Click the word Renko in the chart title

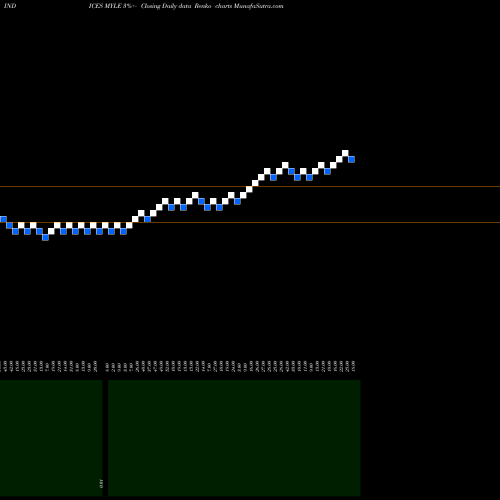[203, 6]
